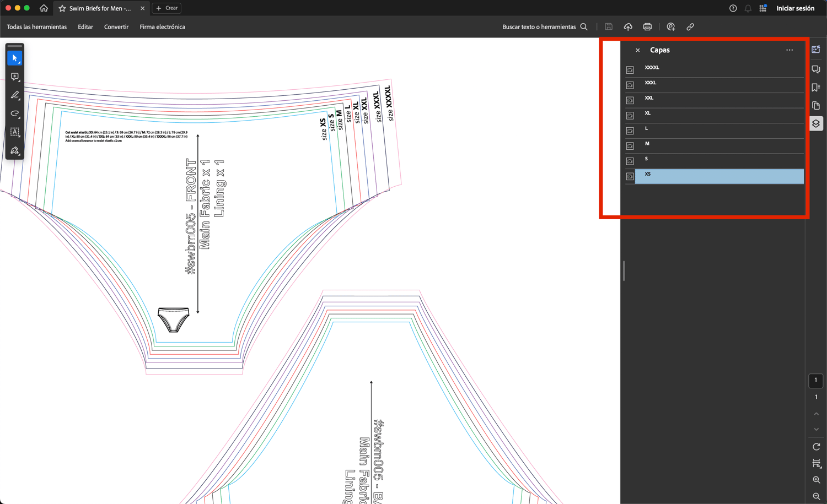Image resolution: width=827 pixels, height=504 pixels.
Task: Select the XL layer row
Action: (719, 115)
